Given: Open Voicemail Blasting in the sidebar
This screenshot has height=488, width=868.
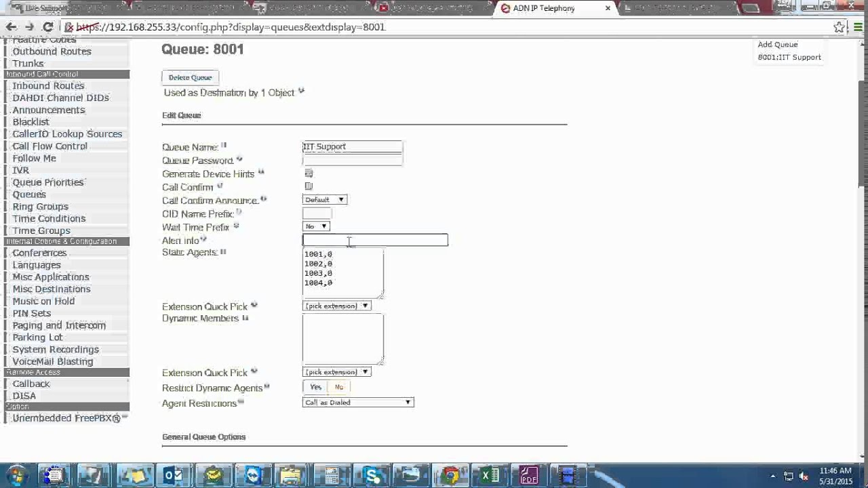Looking at the screenshot, I should tap(53, 362).
